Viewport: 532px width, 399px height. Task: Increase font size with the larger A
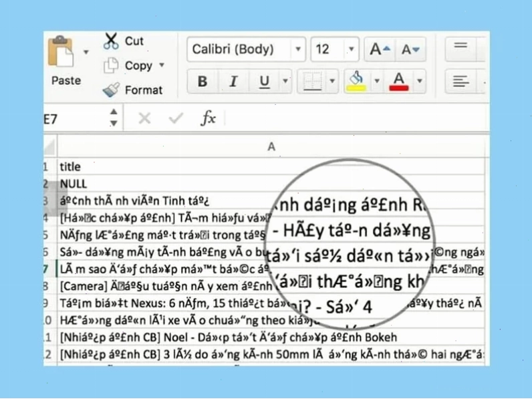(380, 49)
